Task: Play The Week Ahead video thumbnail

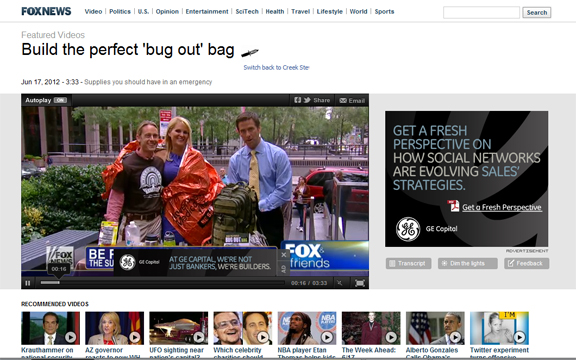Action: pos(371,328)
